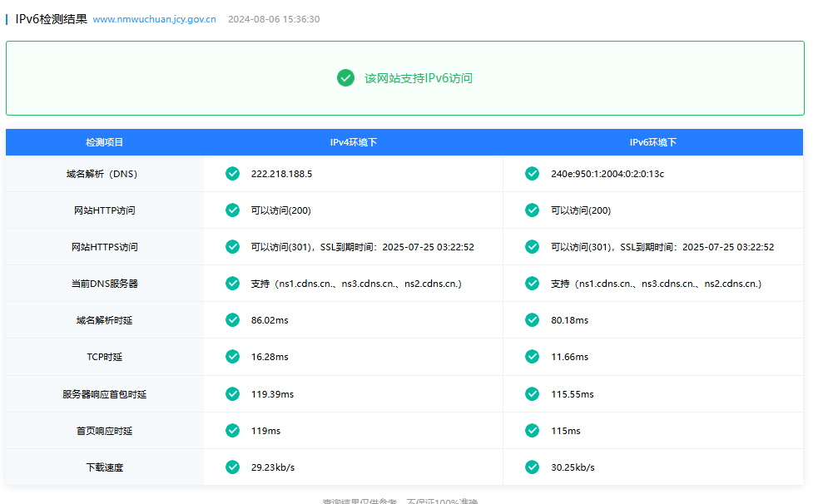Click the 下载速度 row label
Screen dimensions: 828x504
[105, 467]
